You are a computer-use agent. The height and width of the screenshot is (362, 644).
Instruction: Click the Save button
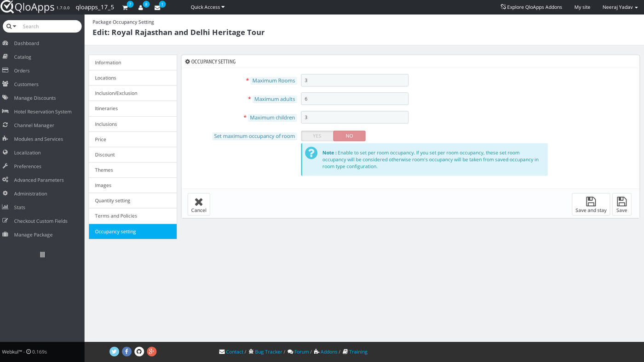tap(622, 204)
